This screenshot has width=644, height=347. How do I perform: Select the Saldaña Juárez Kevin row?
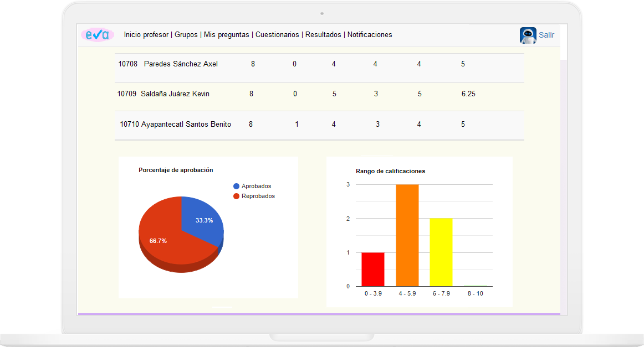point(175,94)
